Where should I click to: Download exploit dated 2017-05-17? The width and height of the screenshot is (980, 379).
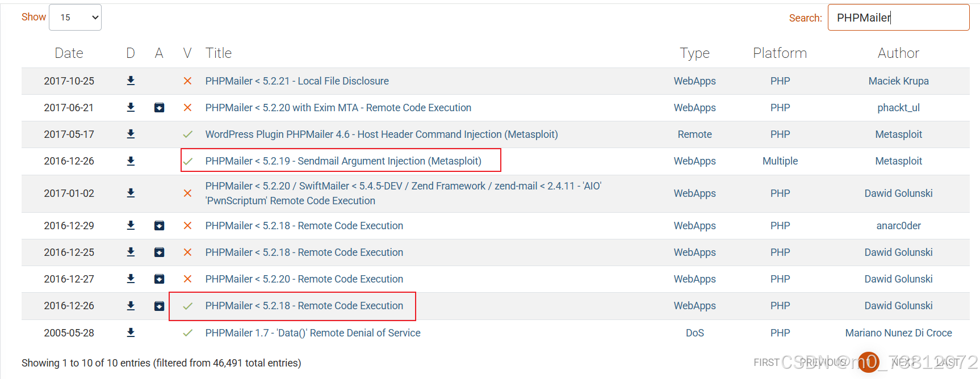(131, 134)
